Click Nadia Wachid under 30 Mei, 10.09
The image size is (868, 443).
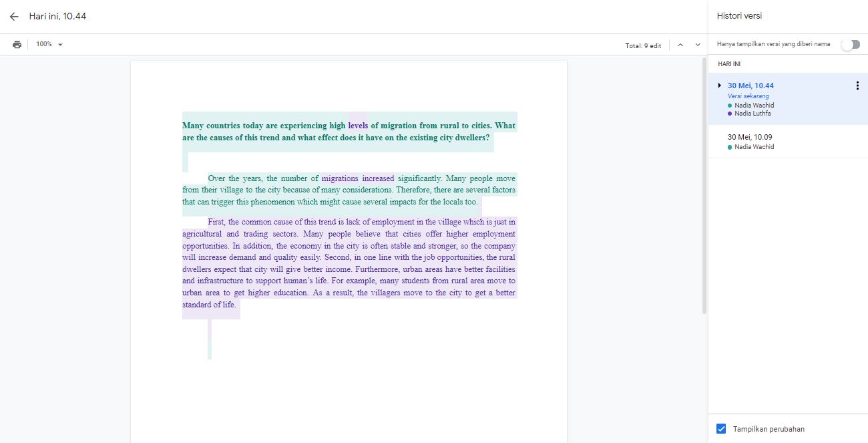pos(754,147)
